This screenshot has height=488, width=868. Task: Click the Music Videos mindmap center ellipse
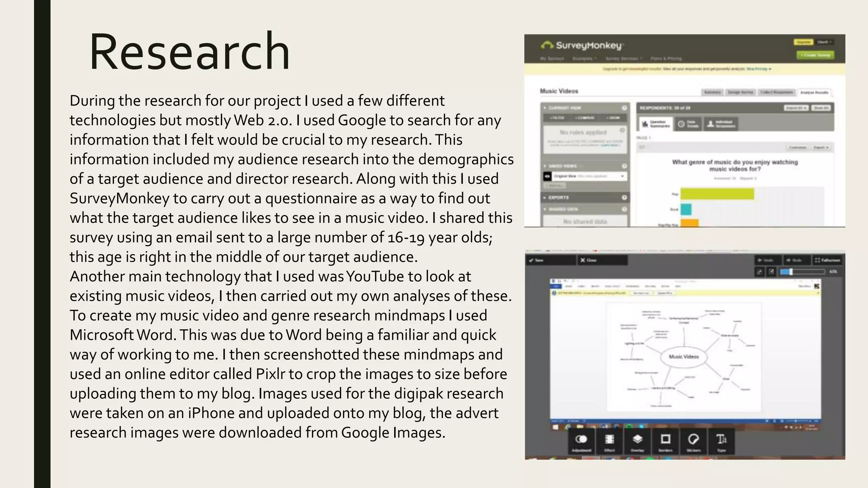point(683,357)
